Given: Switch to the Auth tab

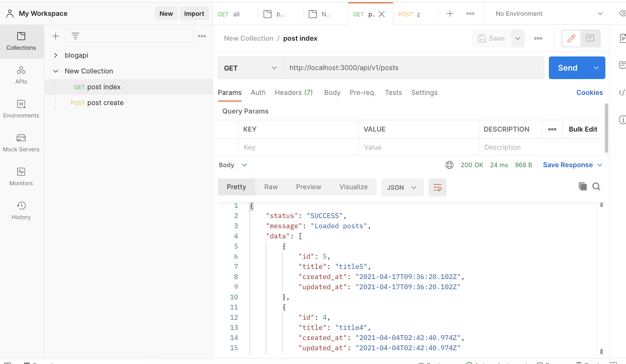Looking at the screenshot, I should (258, 93).
